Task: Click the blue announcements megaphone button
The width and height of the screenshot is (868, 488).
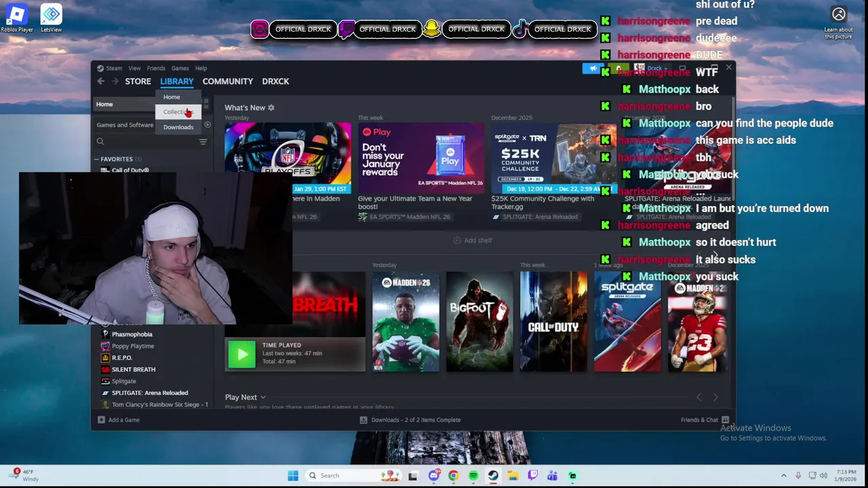Action: 593,68
